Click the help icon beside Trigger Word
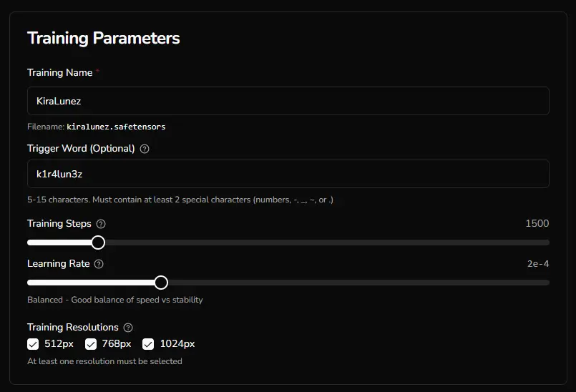 point(145,149)
